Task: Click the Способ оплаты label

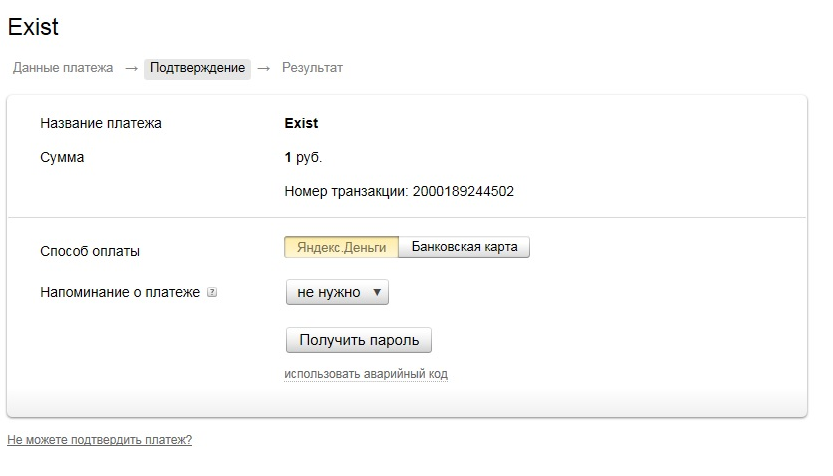Action: [90, 251]
